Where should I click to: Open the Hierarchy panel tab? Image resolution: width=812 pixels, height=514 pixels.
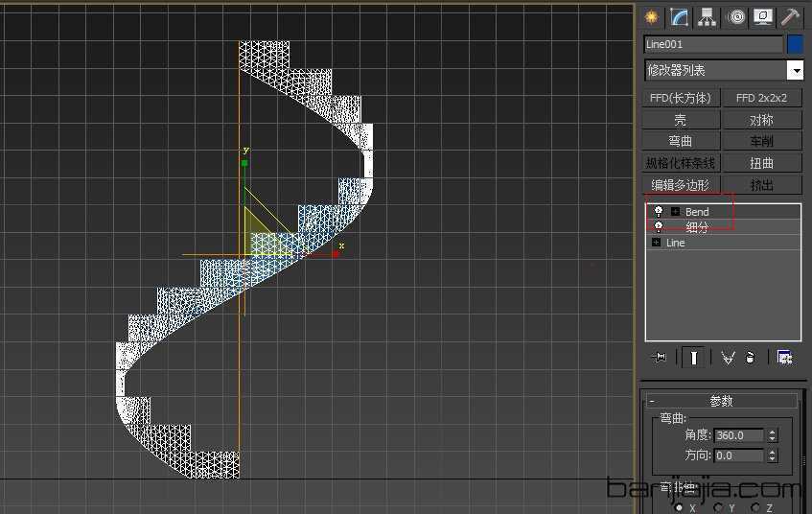click(707, 17)
